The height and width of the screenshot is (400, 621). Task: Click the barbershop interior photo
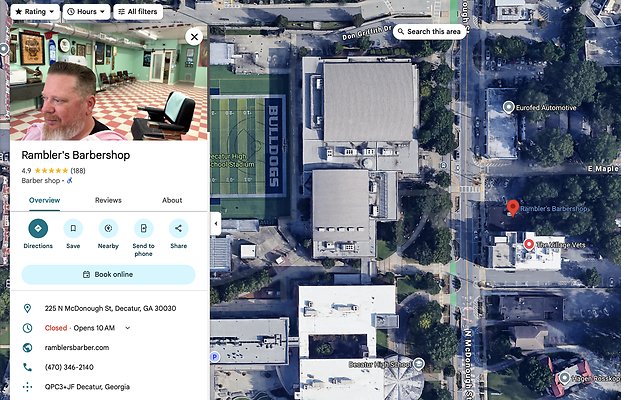point(108,85)
